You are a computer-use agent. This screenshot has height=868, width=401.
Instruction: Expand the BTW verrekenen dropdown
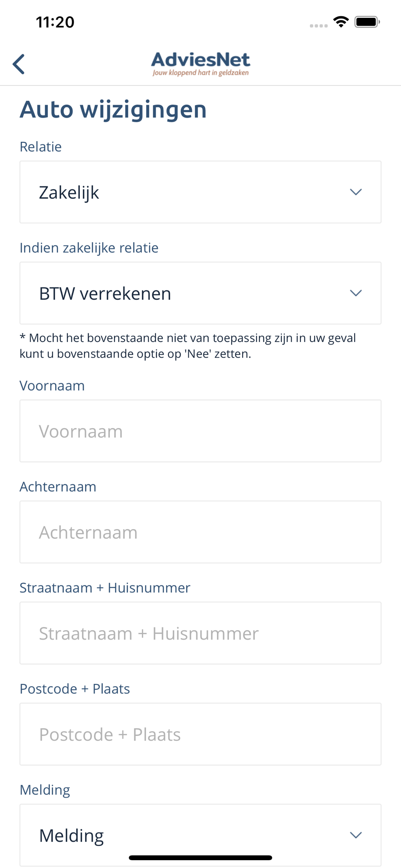[200, 293]
